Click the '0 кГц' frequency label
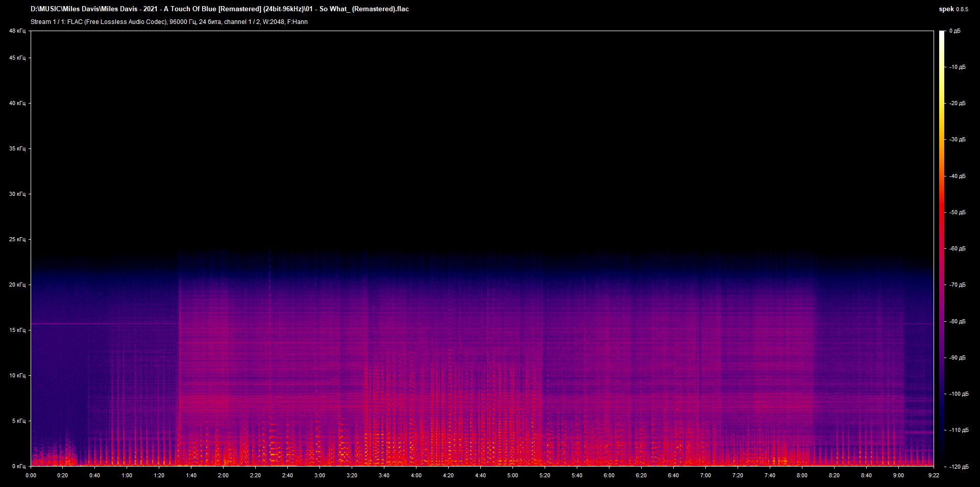The image size is (980, 487). pyautogui.click(x=19, y=467)
